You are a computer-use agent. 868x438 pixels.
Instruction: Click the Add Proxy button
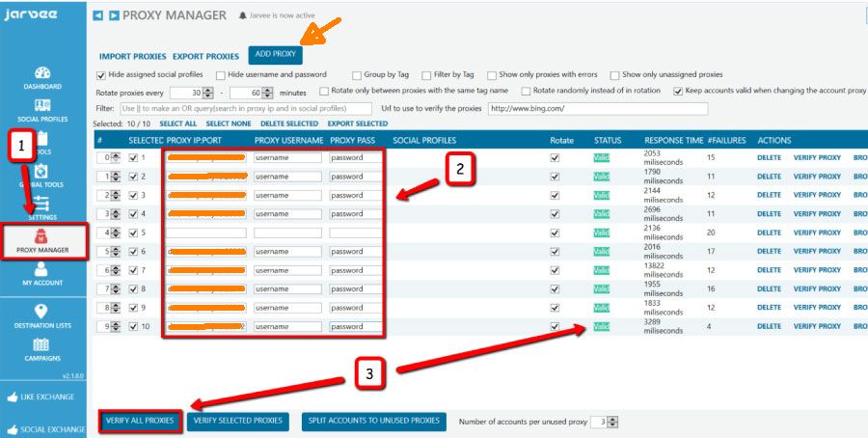click(x=276, y=54)
